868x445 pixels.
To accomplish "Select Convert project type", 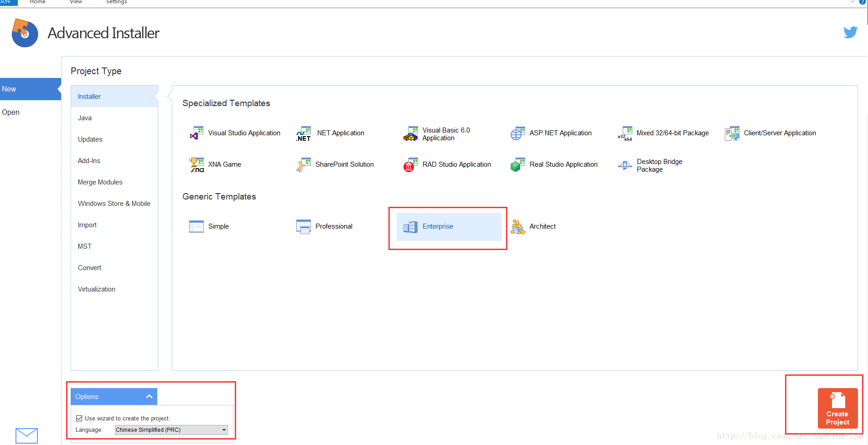I will click(114, 267).
